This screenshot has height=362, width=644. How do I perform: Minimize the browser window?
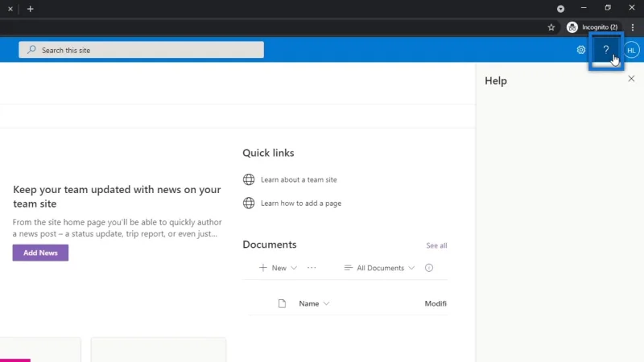(584, 8)
